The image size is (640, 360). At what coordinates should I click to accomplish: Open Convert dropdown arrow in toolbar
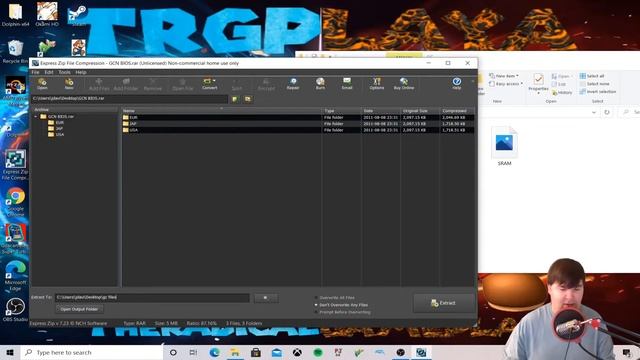pos(214,80)
